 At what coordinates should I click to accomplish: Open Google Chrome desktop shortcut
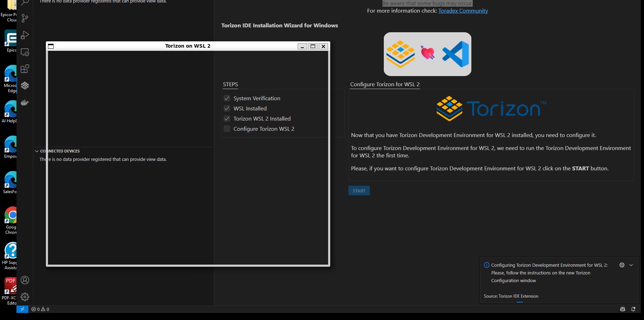[11, 220]
